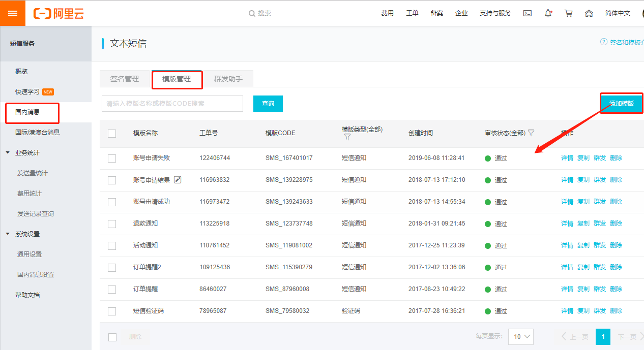Click the filter funnel under 模版类型

point(347,137)
